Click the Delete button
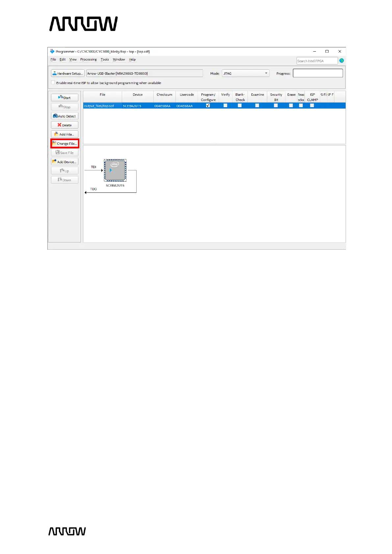 pyautogui.click(x=65, y=125)
